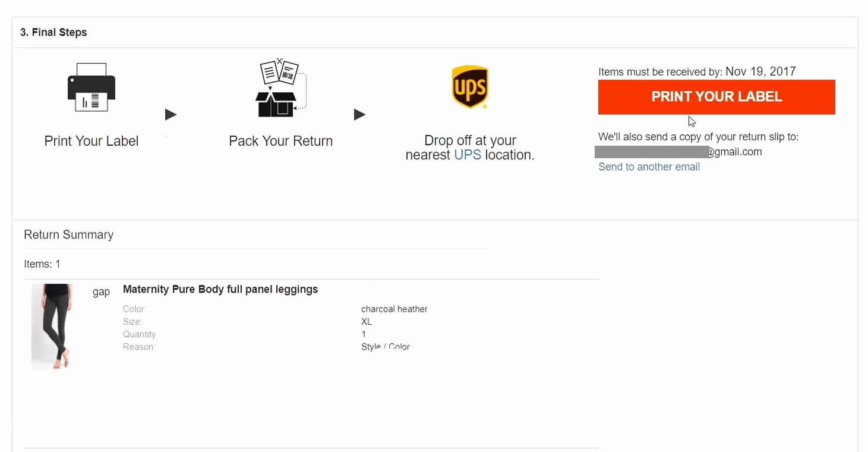The image size is (868, 452).
Task: Click the Print Your Label step text
Action: 91,141
